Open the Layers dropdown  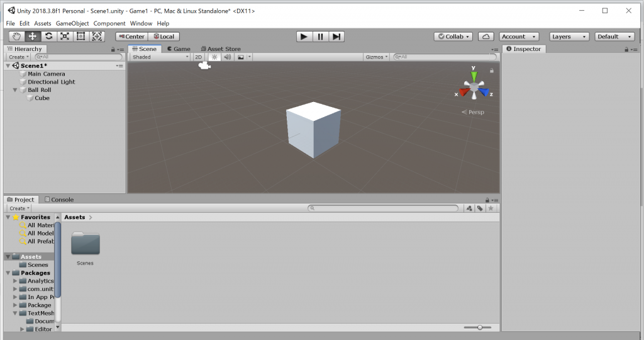[x=569, y=36]
